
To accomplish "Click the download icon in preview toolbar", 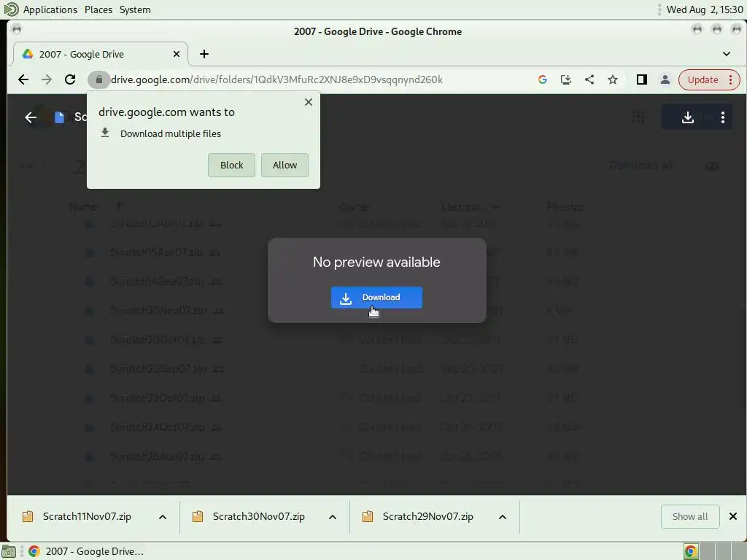I will 687,117.
